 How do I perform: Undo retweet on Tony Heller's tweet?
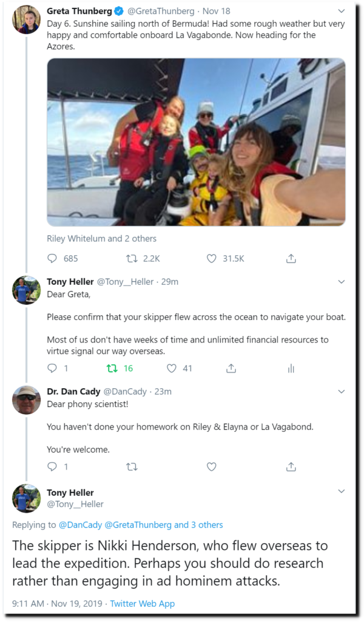tap(112, 368)
